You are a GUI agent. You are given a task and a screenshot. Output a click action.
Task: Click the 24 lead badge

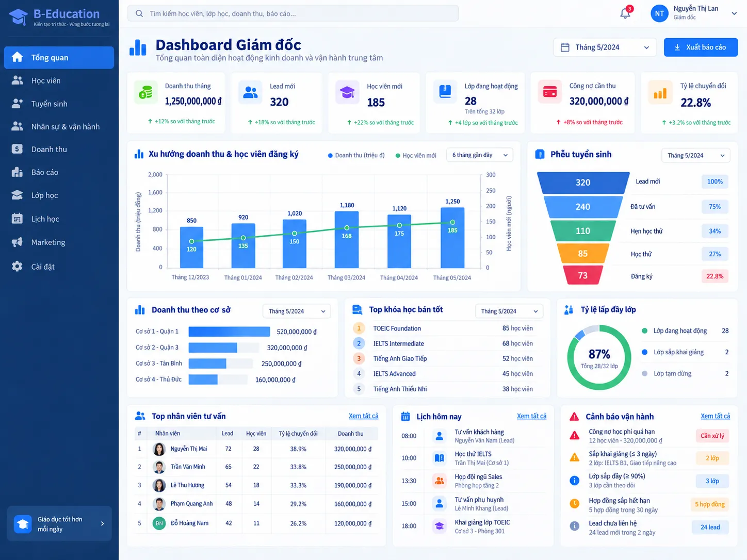tap(710, 527)
